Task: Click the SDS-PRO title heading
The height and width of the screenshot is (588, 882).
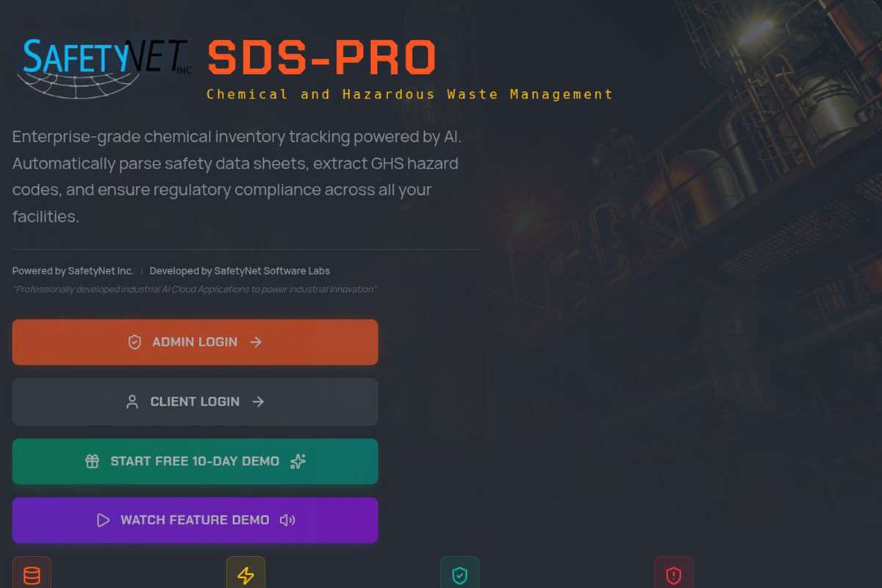Action: tap(322, 58)
